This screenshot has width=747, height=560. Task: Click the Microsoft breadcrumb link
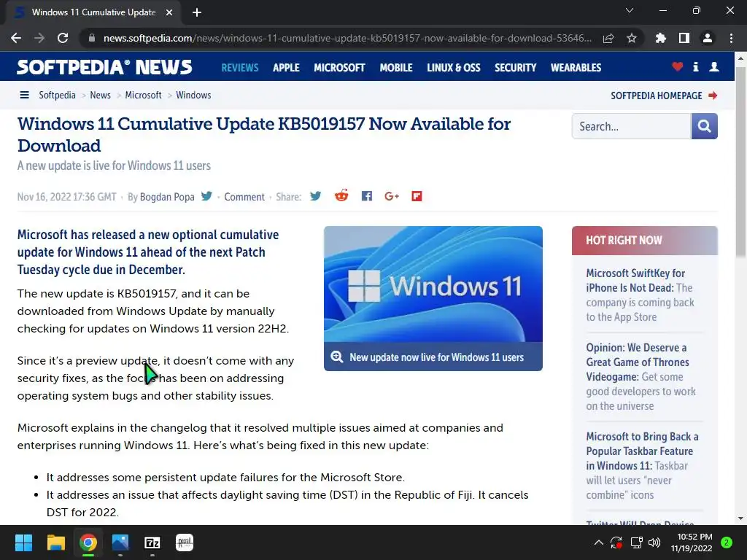144,95
